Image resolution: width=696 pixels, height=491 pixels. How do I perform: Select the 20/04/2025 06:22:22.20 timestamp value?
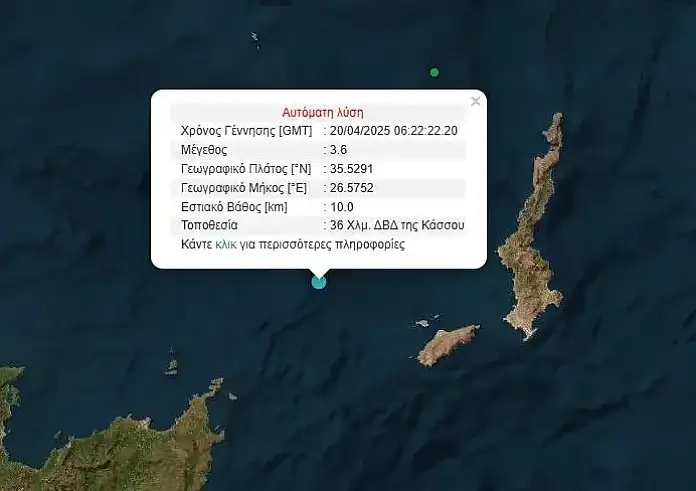(x=395, y=131)
